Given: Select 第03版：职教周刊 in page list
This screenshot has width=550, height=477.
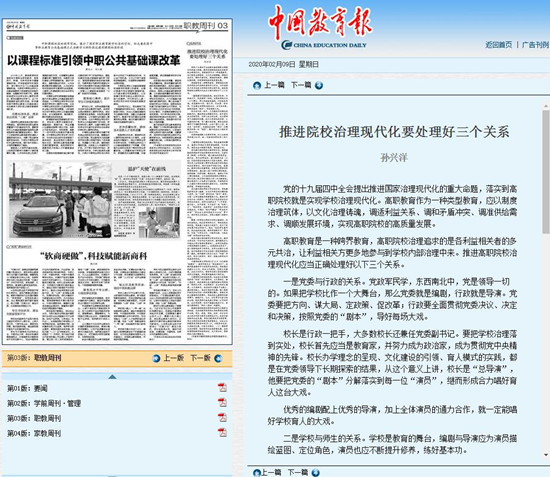Looking at the screenshot, I should [x=34, y=418].
